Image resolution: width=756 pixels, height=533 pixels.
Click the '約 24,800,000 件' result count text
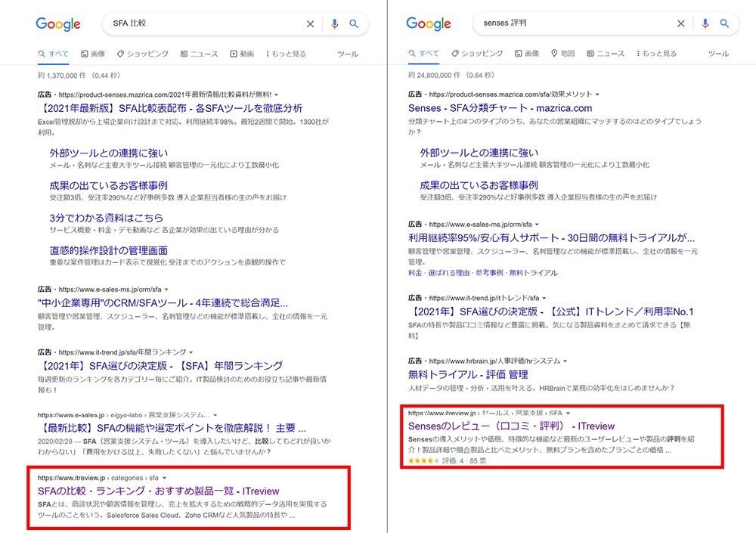pos(451,76)
